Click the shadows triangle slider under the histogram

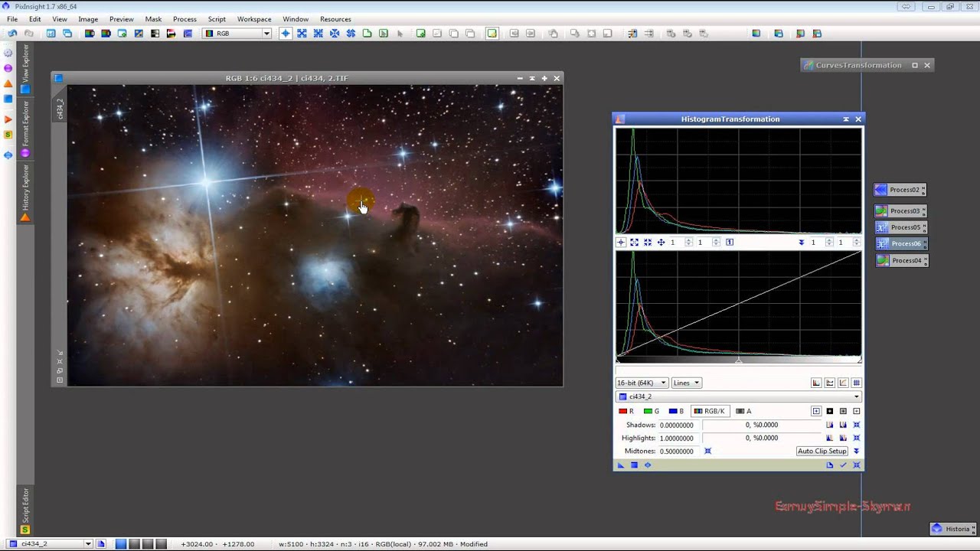(618, 360)
